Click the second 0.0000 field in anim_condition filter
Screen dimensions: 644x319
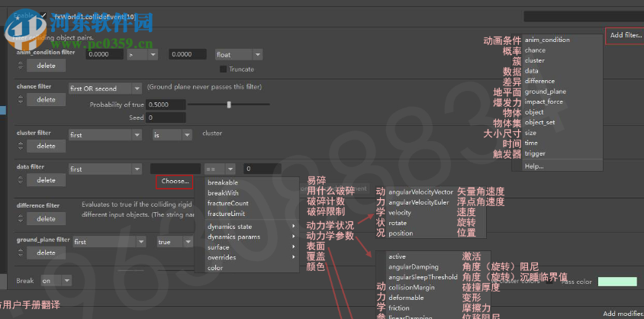[x=188, y=54]
